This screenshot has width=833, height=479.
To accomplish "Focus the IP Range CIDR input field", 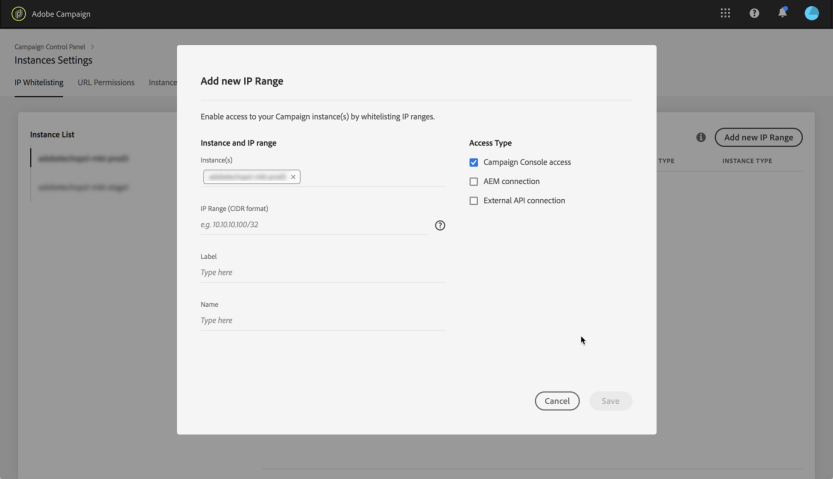I will pos(313,225).
